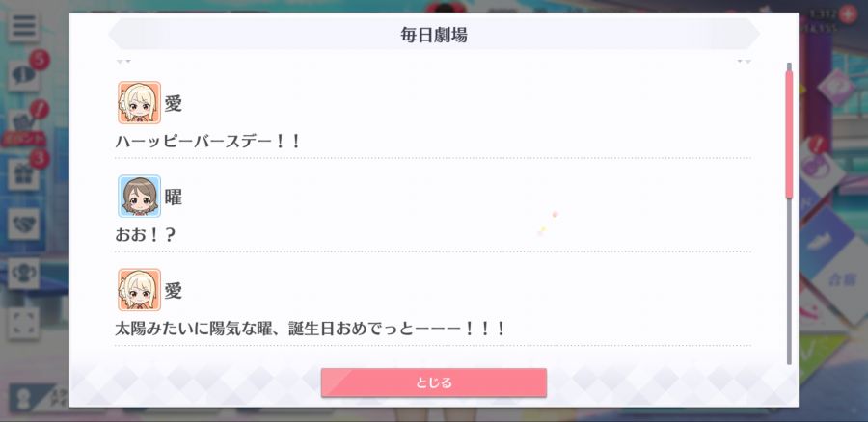Tap the red plus icon beside currency

point(848,13)
